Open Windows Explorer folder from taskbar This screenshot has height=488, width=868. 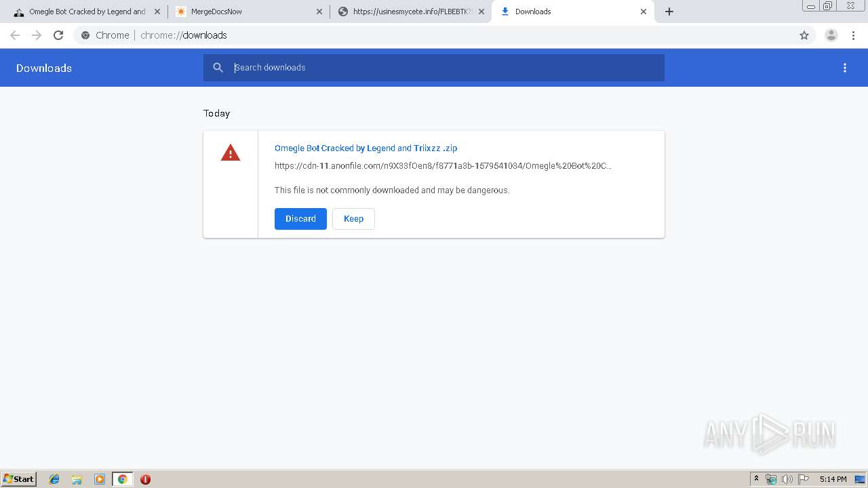pyautogui.click(x=77, y=479)
